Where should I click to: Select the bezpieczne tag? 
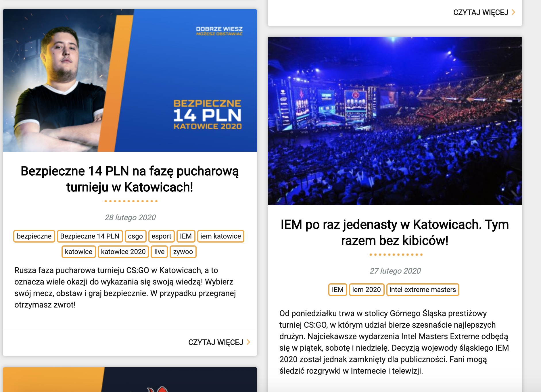pos(34,236)
